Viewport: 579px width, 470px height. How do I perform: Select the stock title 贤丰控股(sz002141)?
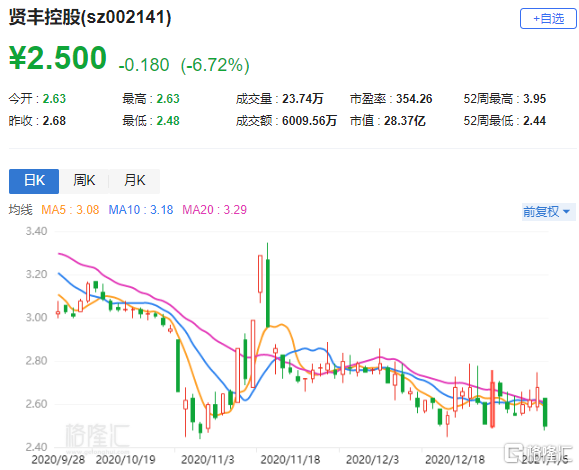(90, 17)
